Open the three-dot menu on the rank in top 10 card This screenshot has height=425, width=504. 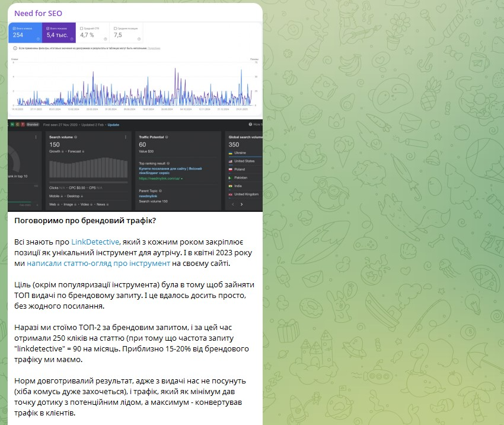[x=36, y=137]
